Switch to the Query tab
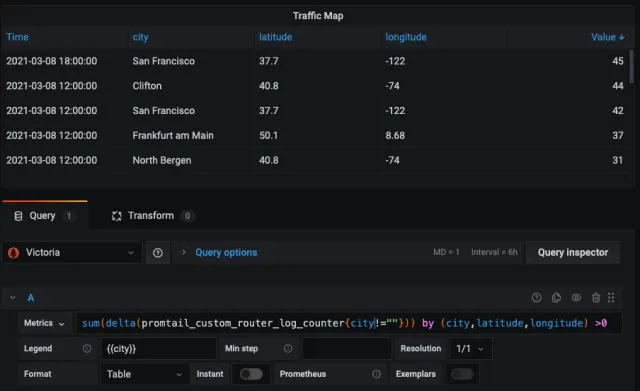The height and width of the screenshot is (391, 640). point(45,215)
